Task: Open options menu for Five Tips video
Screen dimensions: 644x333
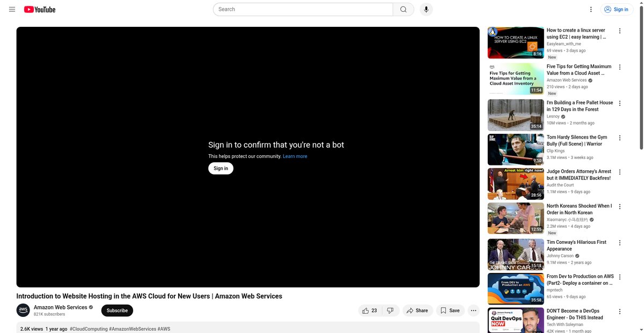Action: pyautogui.click(x=620, y=67)
